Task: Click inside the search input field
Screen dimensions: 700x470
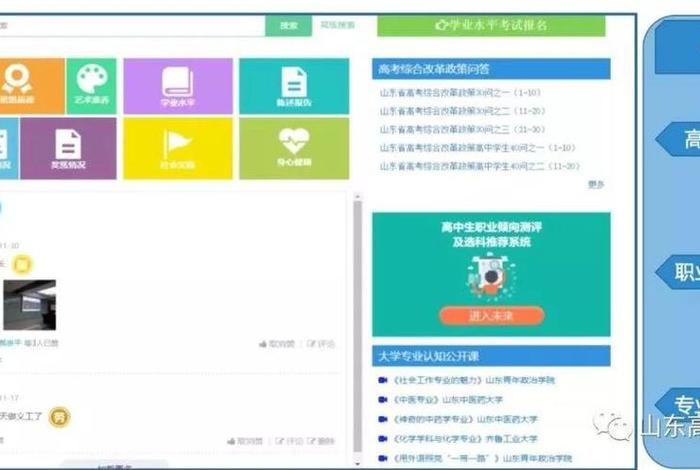Action: (x=132, y=26)
